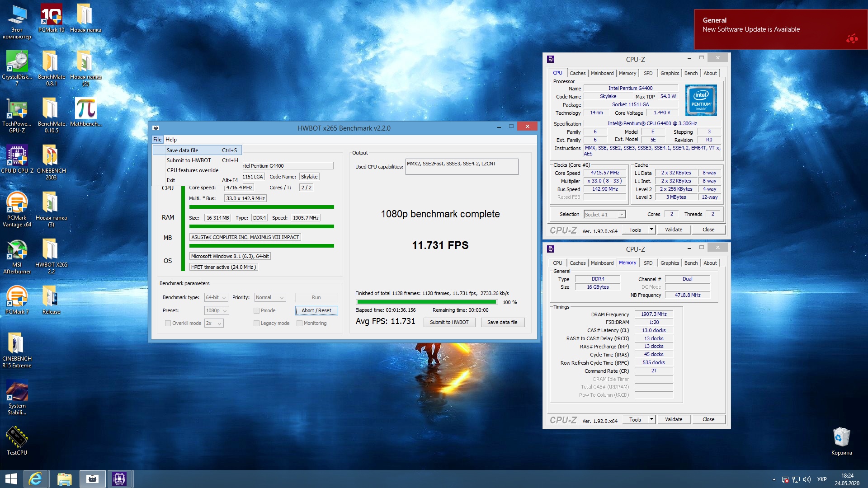Open the PCMark 10 desktop icon
The height and width of the screenshot is (488, 868).
pos(51,18)
